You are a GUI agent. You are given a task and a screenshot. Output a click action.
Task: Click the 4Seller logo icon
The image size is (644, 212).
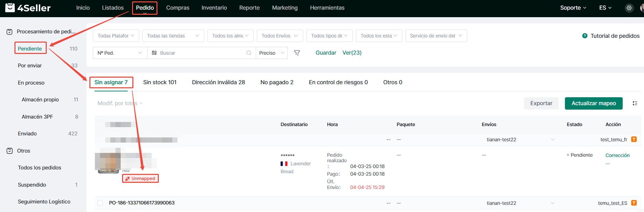pos(10,8)
